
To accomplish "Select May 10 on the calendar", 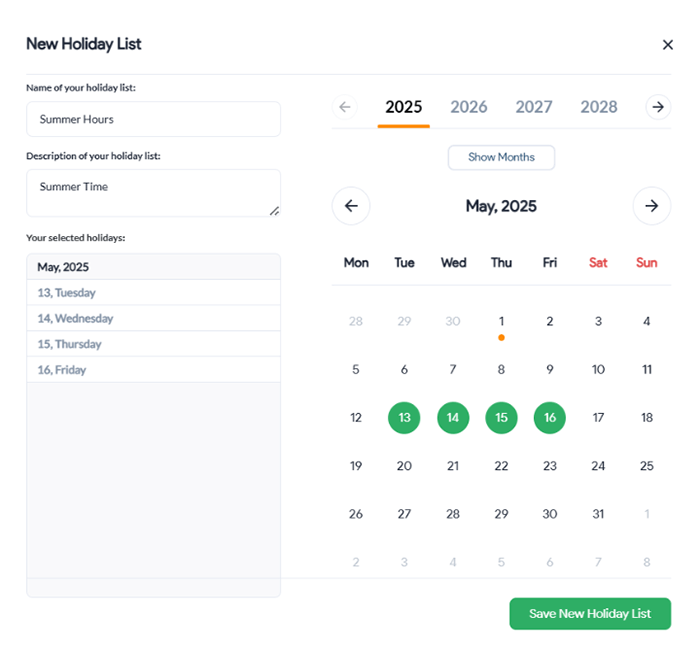I will [x=598, y=370].
